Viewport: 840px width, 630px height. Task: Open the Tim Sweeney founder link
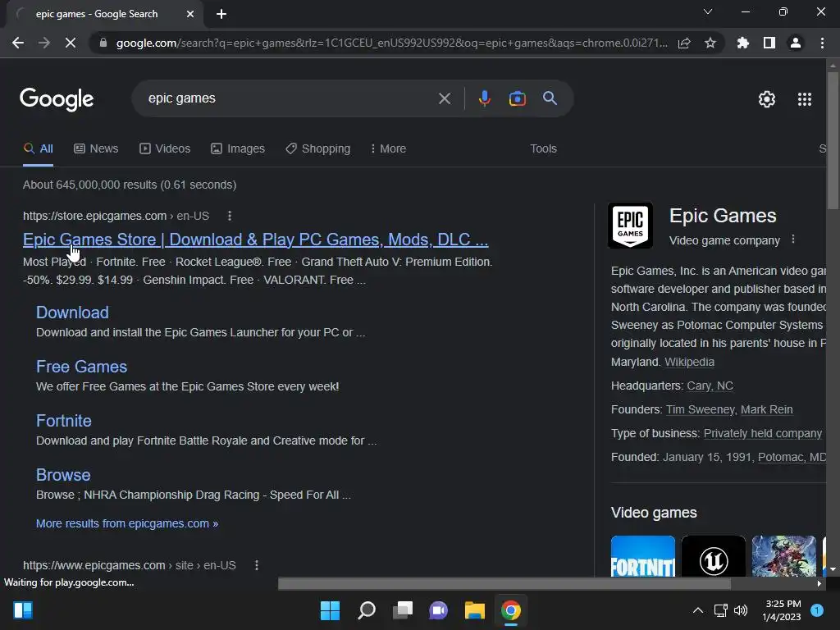tap(701, 409)
